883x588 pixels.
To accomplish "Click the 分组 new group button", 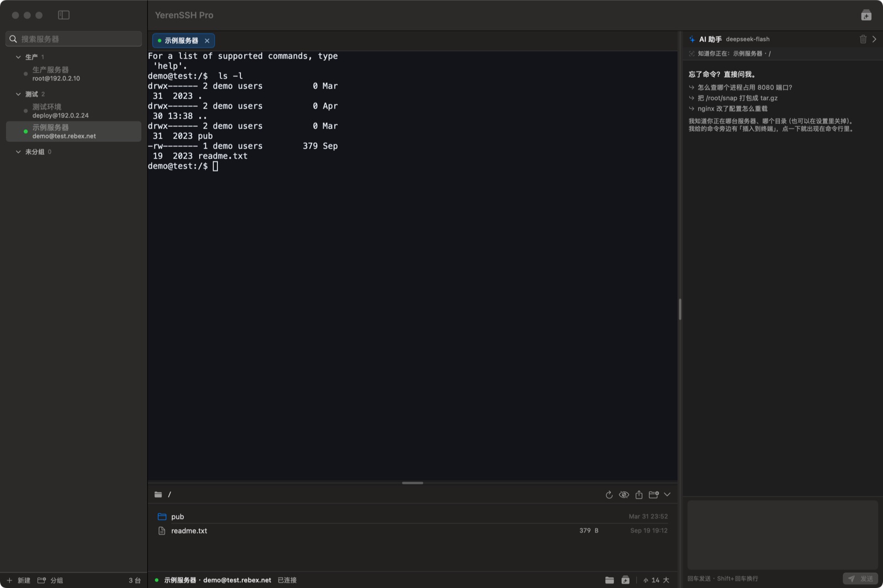I will [x=50, y=580].
